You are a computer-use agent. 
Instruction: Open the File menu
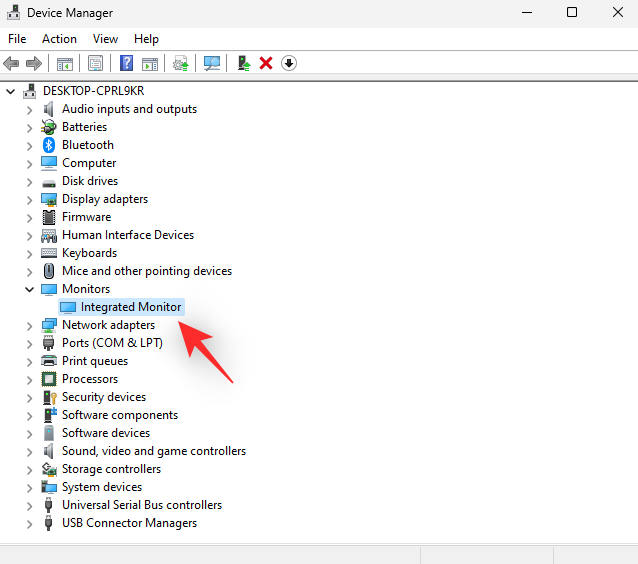[17, 39]
